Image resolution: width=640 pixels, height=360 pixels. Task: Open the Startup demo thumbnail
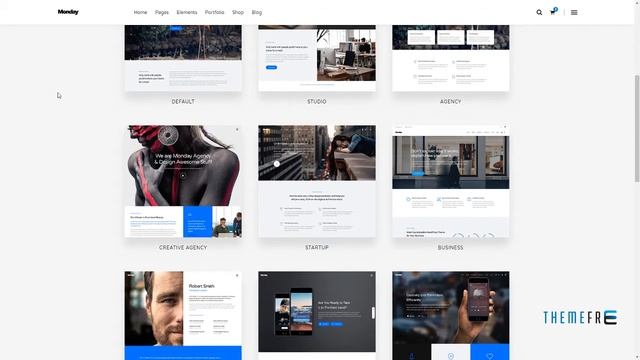[317, 181]
